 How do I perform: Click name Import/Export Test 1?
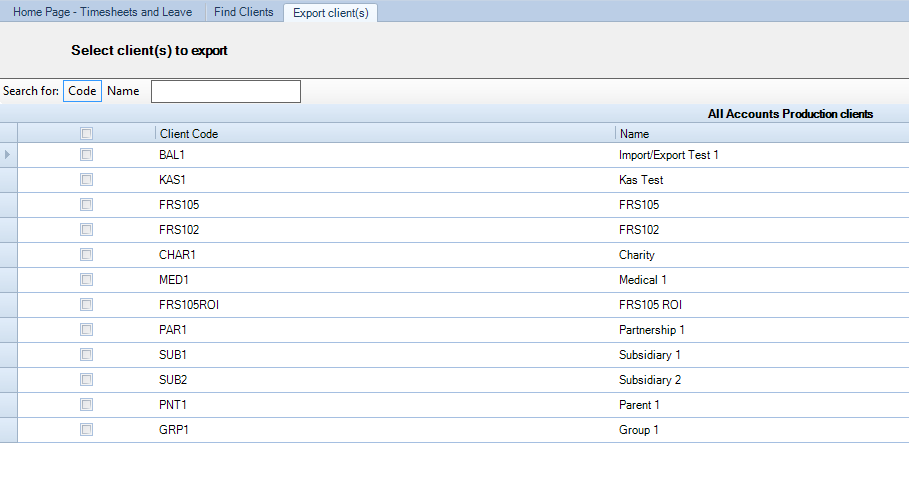669,155
